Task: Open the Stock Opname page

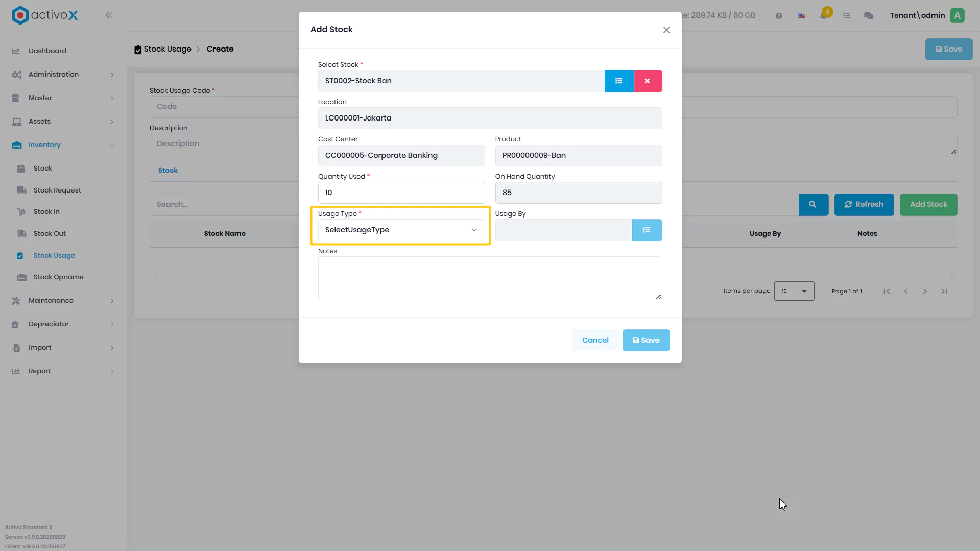Action: pyautogui.click(x=58, y=277)
